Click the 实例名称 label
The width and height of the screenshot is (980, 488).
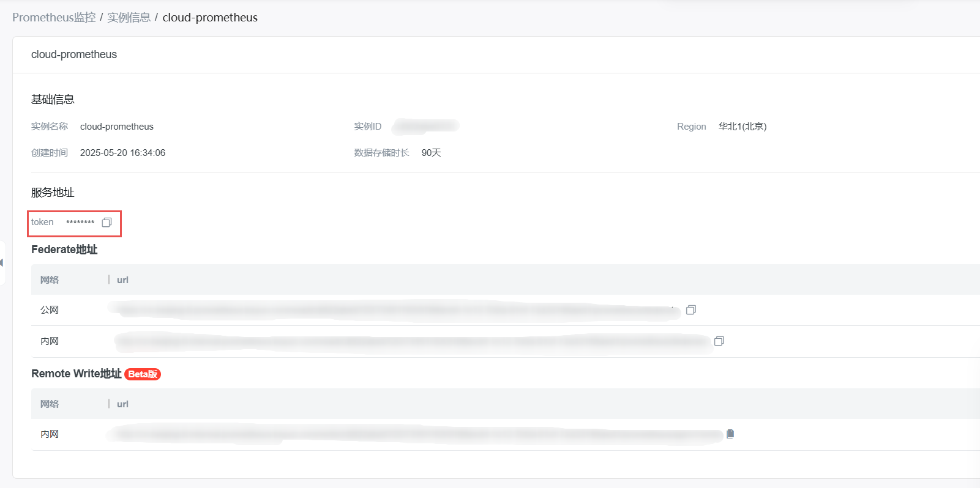click(x=50, y=127)
